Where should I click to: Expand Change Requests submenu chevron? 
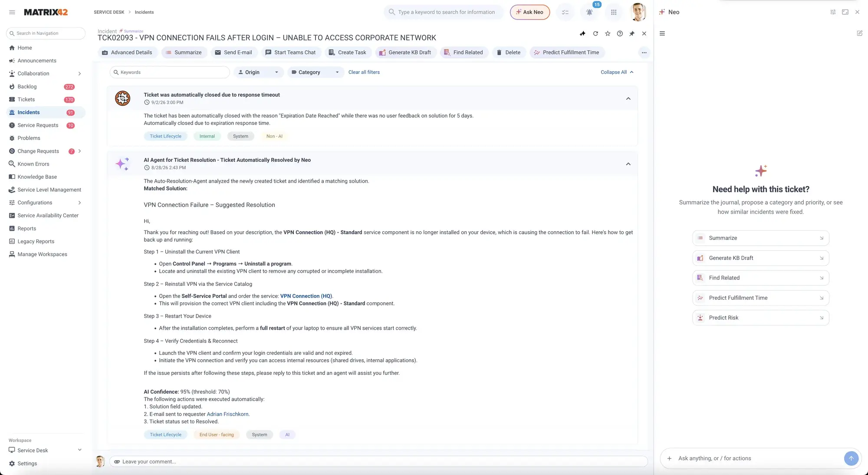(x=80, y=151)
